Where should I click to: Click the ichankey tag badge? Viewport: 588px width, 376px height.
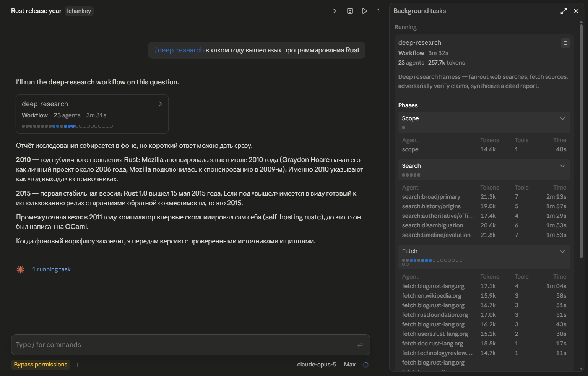click(79, 11)
